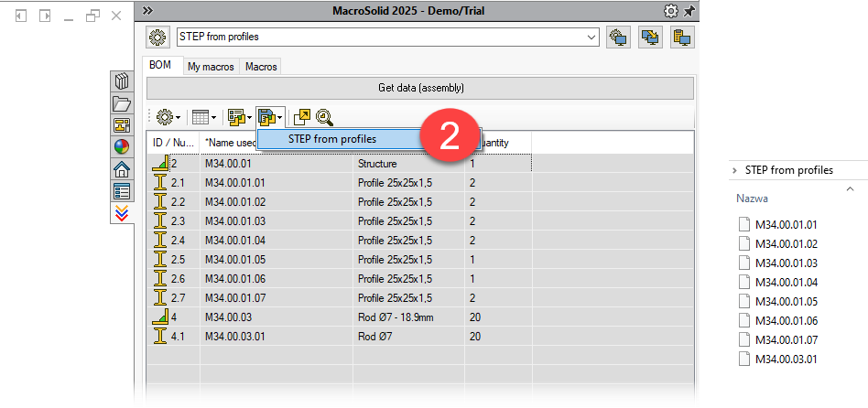Click Profile 25x25x1,5 cell in row 2.5

tap(408, 259)
